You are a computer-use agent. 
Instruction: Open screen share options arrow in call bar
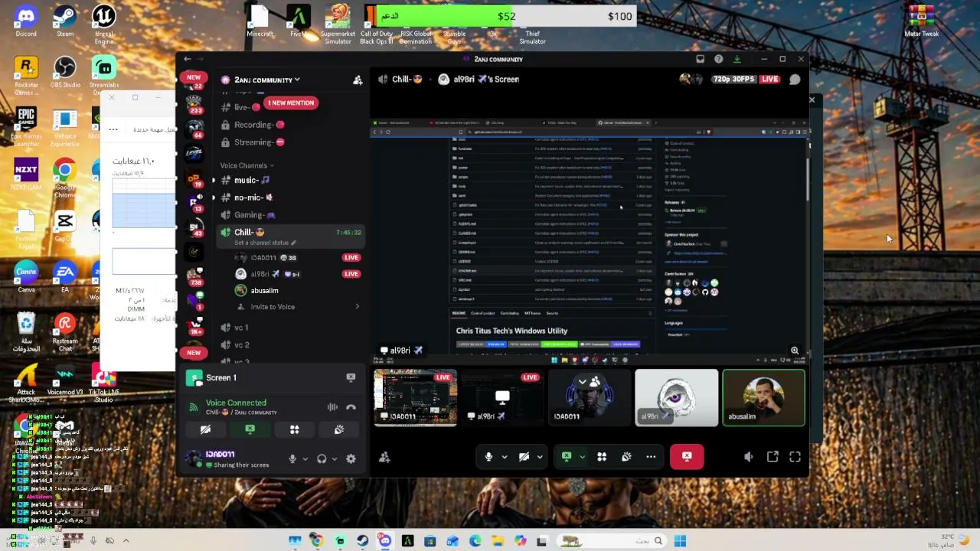582,457
